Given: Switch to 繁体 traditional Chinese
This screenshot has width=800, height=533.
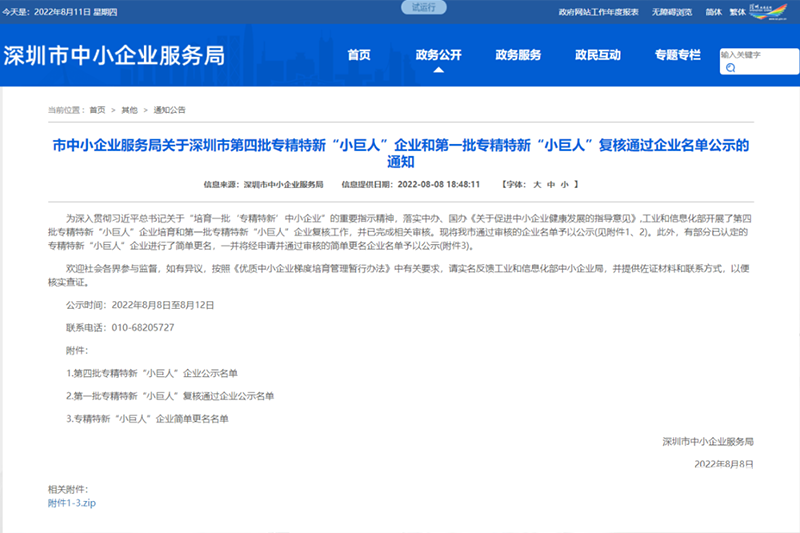Looking at the screenshot, I should pos(738,12).
